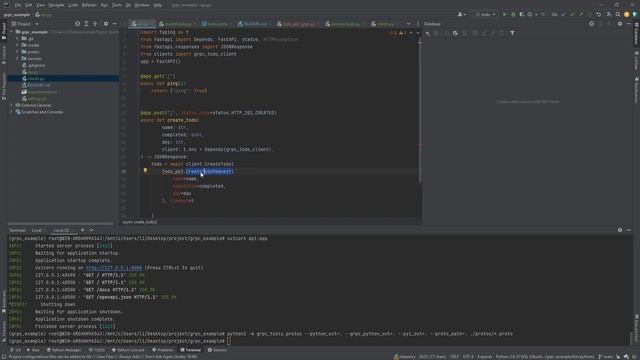Click the UTF-8 encoding status bar entry
This screenshot has width=640, height=360.
468,357
